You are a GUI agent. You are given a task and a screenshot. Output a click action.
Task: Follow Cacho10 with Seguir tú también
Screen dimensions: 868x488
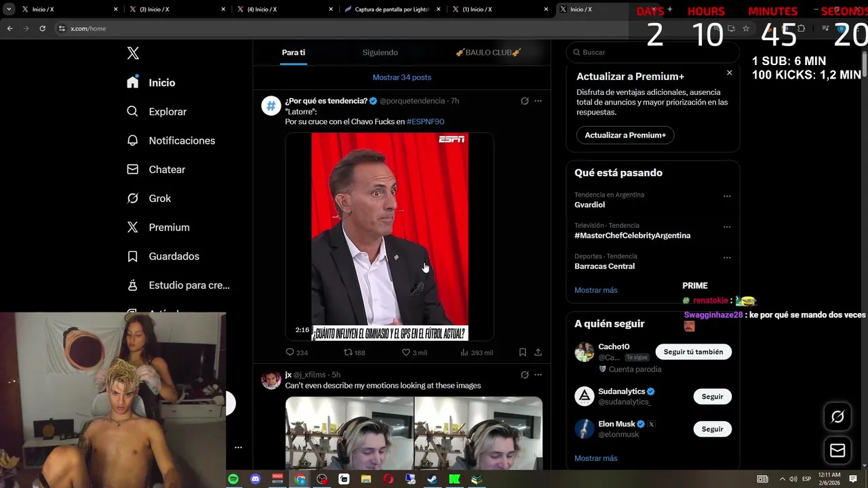(693, 352)
